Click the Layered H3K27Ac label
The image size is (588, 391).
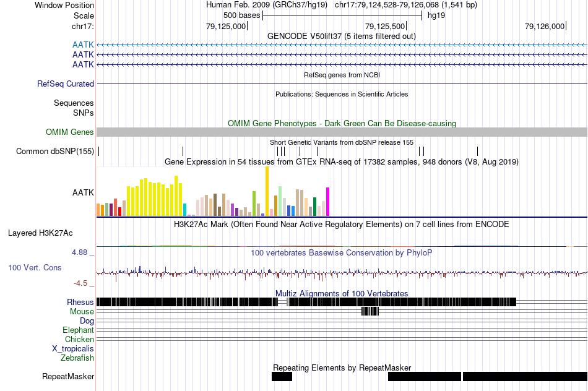[x=40, y=233]
